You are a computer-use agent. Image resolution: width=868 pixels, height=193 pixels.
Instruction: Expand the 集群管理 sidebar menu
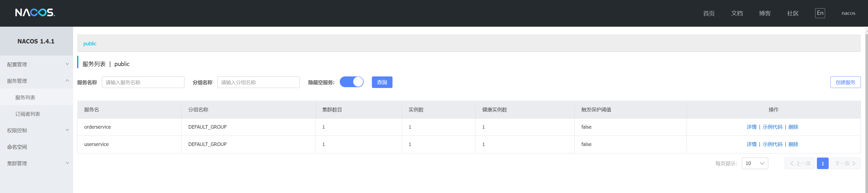pos(36,163)
